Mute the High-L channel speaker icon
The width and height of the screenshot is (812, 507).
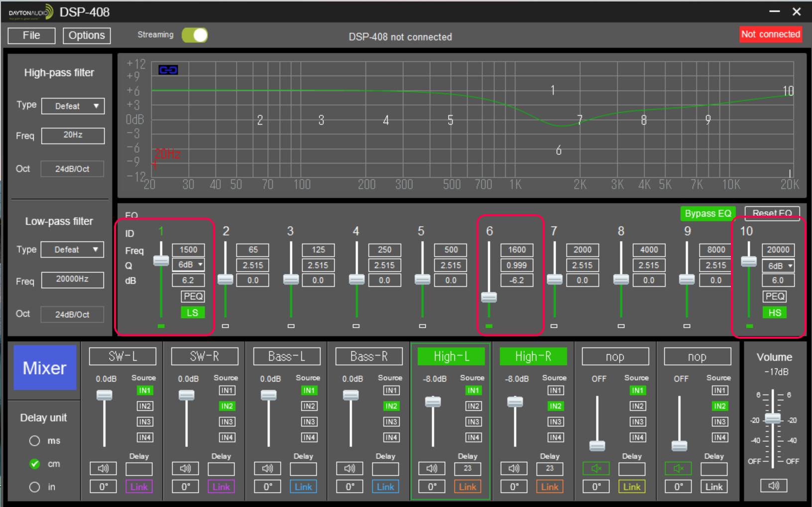pos(432,469)
